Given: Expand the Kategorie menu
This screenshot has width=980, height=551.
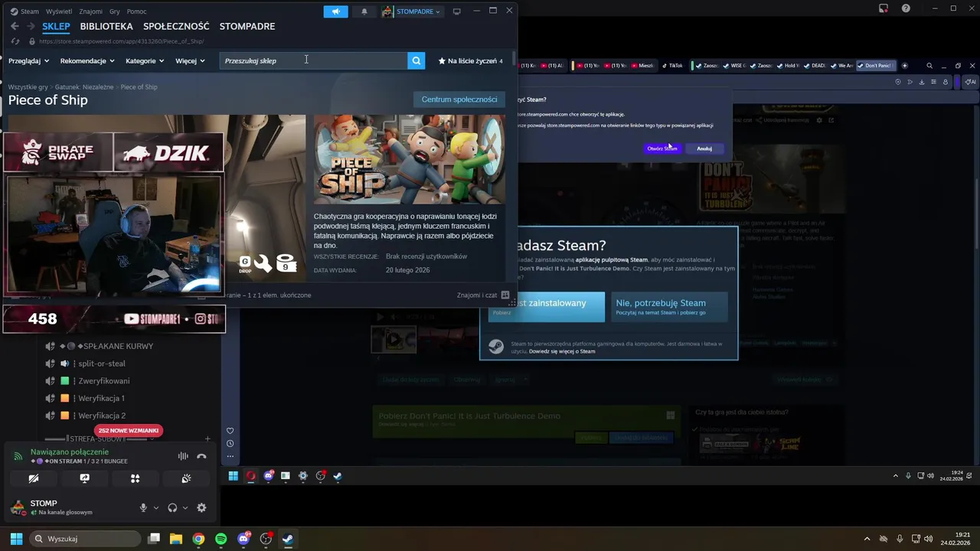Looking at the screenshot, I should coord(145,60).
